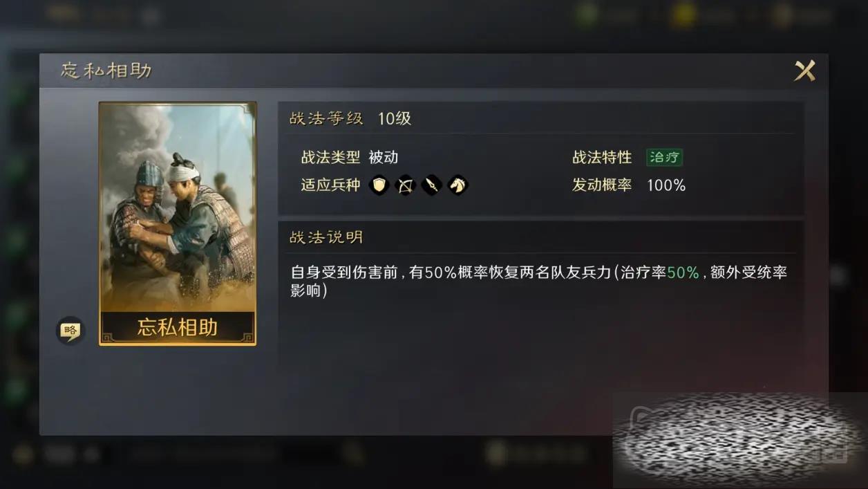This screenshot has width=868, height=489.
Task: Tap the green 50% heal rate value
Action: [683, 273]
